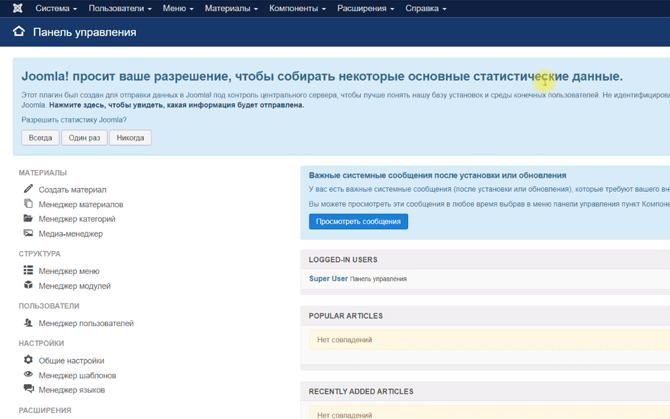Open the Компоненты dropdown menu
Screen dimensions: 670x419
297,8
